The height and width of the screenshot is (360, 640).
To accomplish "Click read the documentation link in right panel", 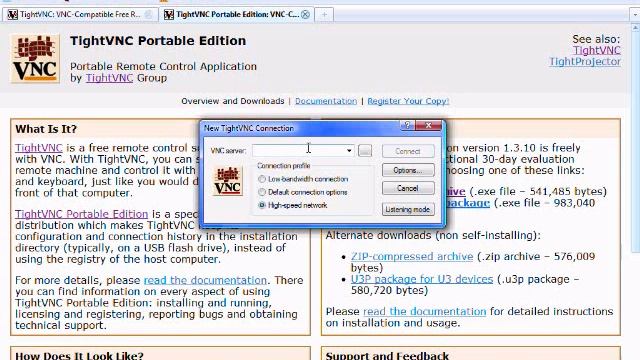I will [424, 311].
